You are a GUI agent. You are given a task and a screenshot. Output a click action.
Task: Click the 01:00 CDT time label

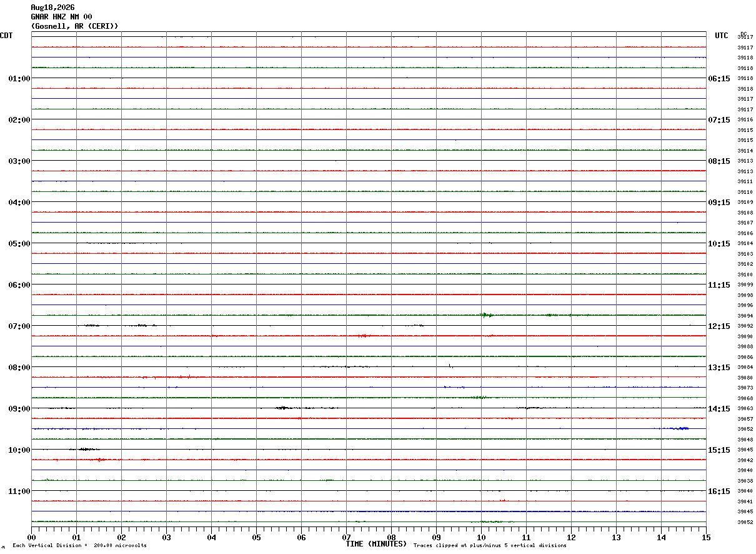click(x=19, y=79)
